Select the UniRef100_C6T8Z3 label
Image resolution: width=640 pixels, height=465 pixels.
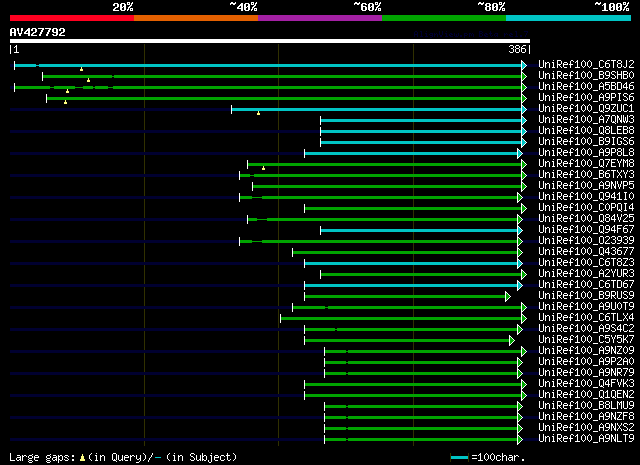tap(586, 263)
